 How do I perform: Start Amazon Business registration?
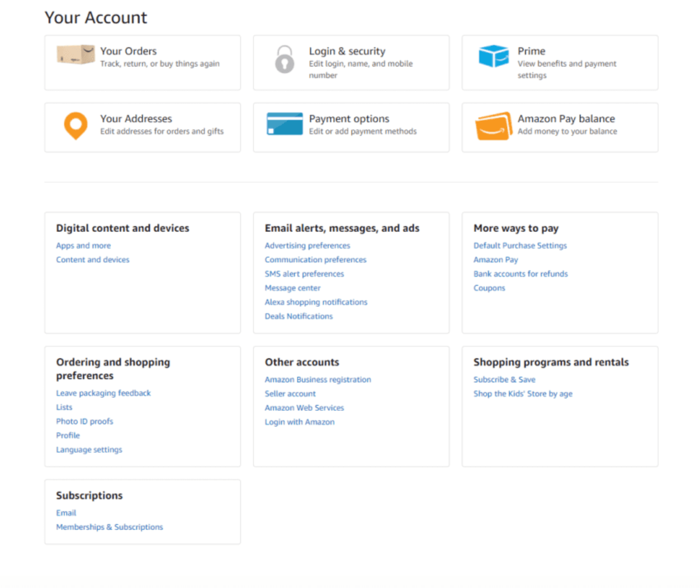(x=318, y=380)
